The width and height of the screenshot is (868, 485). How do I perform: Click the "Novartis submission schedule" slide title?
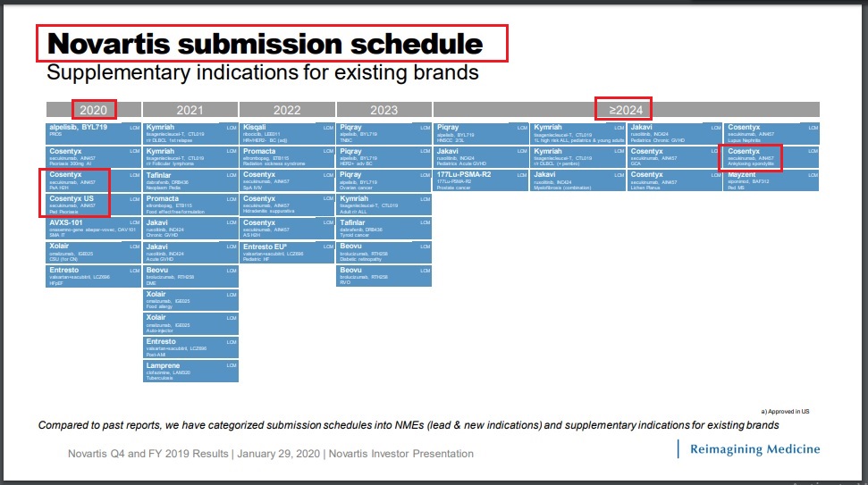(265, 44)
